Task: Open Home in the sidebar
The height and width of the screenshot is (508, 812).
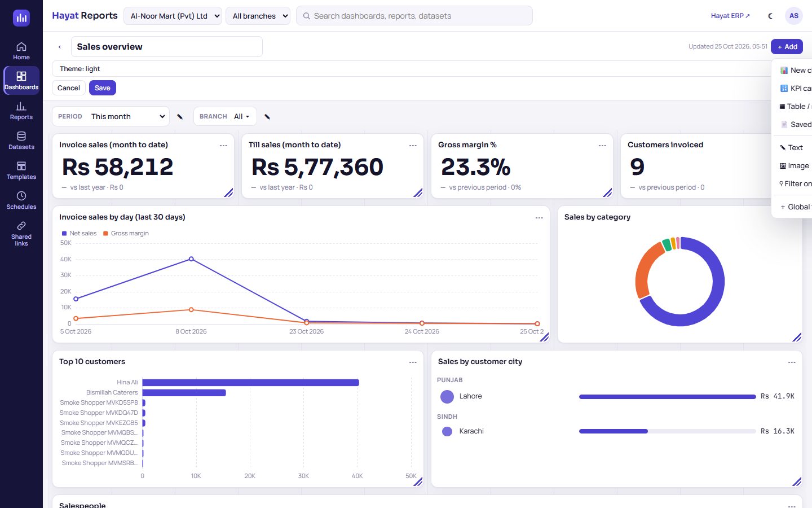Action: [x=21, y=51]
